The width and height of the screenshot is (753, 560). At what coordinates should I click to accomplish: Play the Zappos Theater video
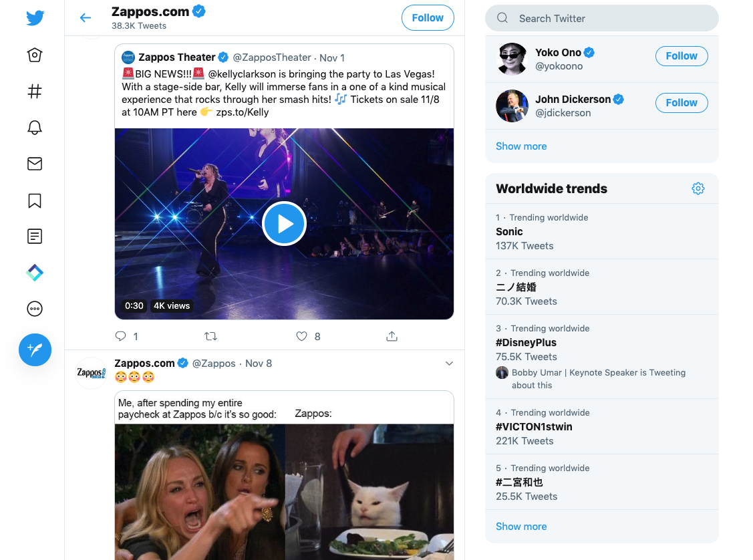click(284, 223)
